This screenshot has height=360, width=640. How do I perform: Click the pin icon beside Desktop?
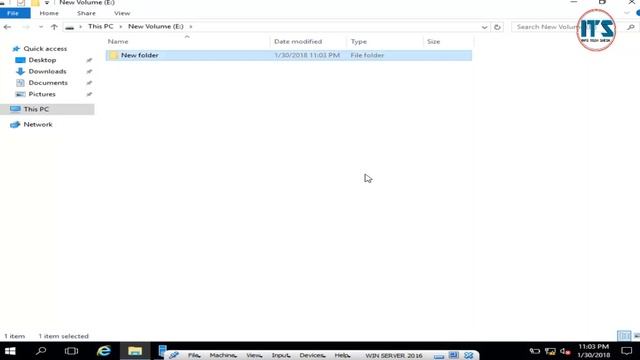89,60
